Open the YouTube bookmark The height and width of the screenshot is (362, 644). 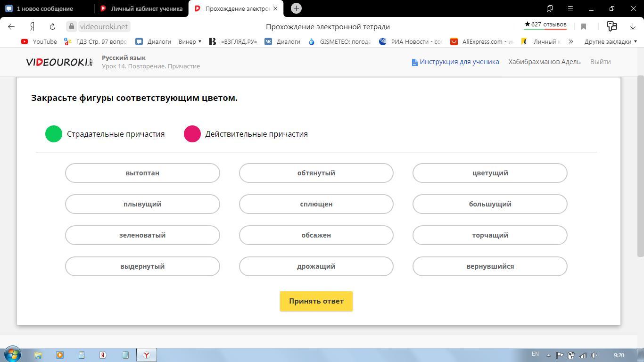(x=39, y=41)
